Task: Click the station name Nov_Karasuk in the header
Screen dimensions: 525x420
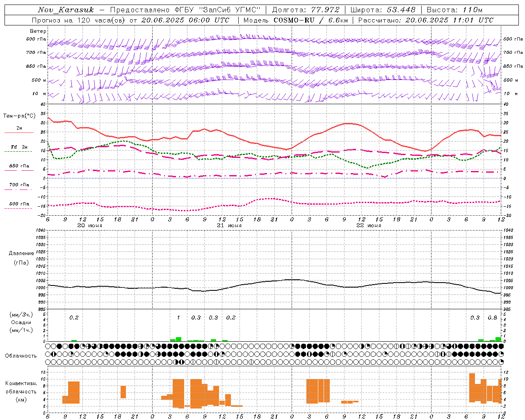Action: [x=66, y=10]
